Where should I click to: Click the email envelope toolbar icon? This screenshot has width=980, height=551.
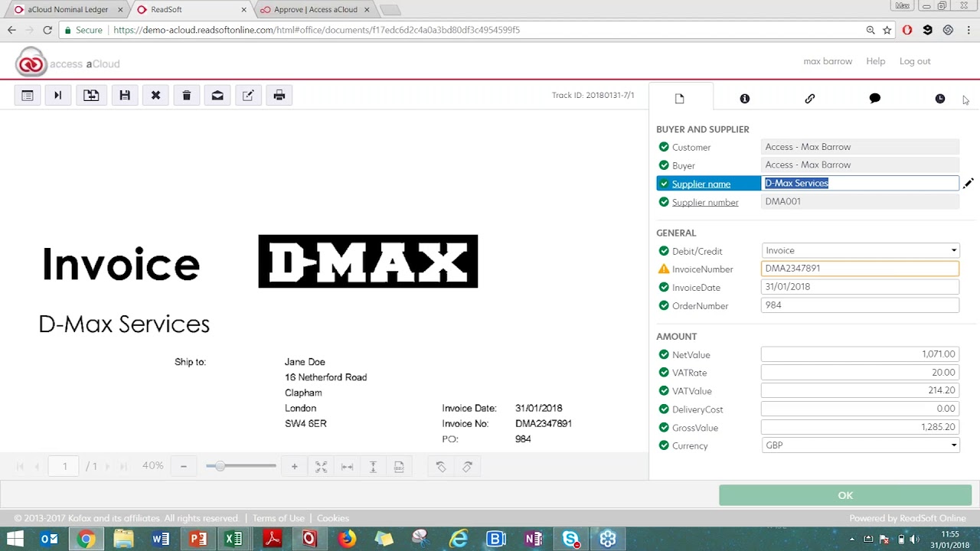click(x=217, y=95)
